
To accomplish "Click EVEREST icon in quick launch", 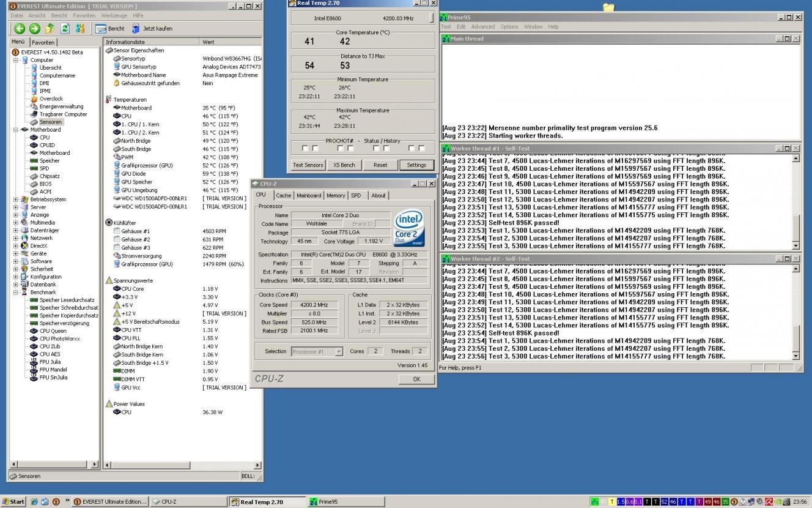I will pyautogui.click(x=56, y=502).
